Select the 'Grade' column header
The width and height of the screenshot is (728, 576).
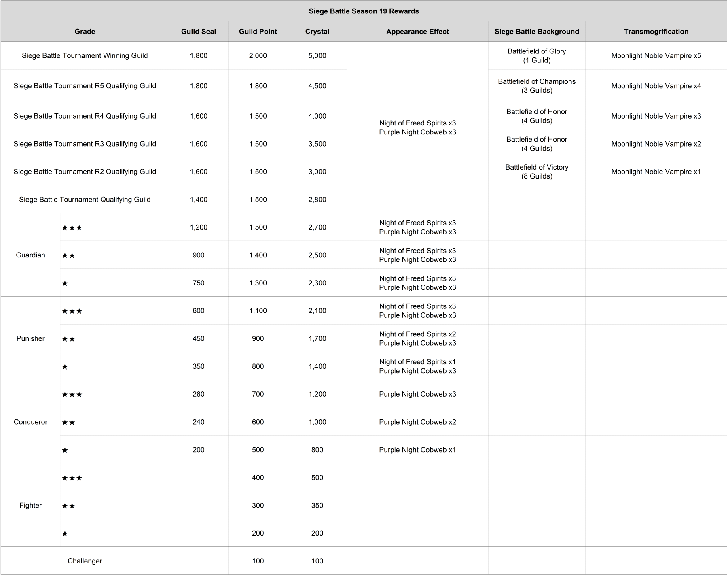point(85,32)
